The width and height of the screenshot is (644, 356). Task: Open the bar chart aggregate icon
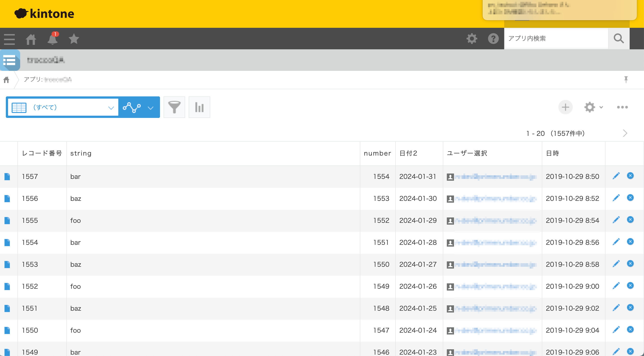[199, 107]
